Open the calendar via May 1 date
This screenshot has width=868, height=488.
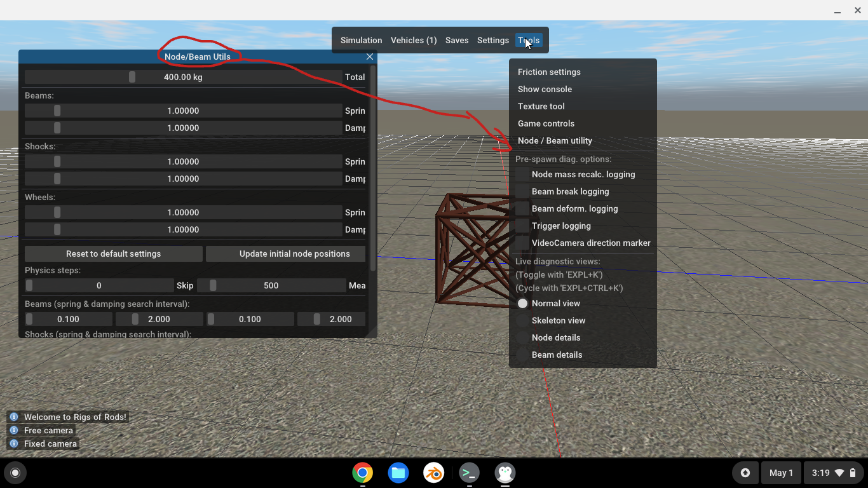(781, 473)
